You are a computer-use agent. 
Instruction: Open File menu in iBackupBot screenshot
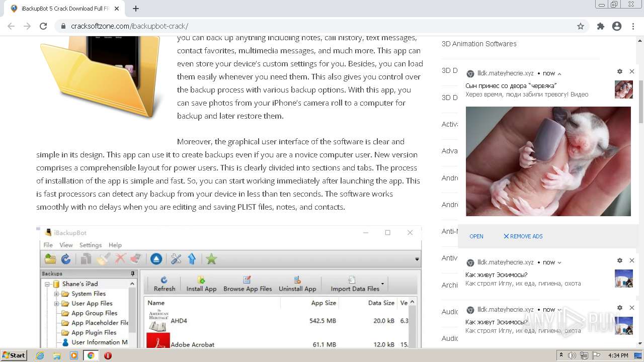48,245
